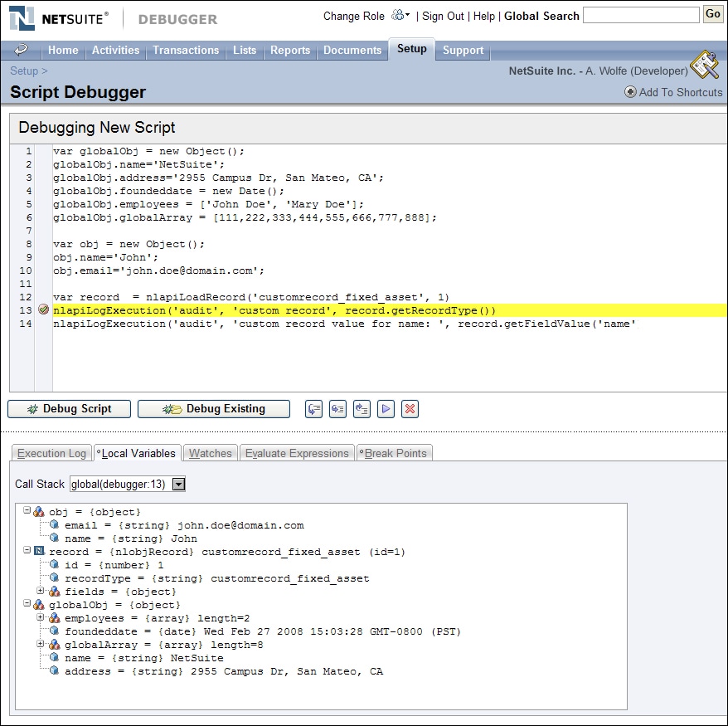Click the Sign Out link
This screenshot has height=726, width=728.
pos(443,17)
